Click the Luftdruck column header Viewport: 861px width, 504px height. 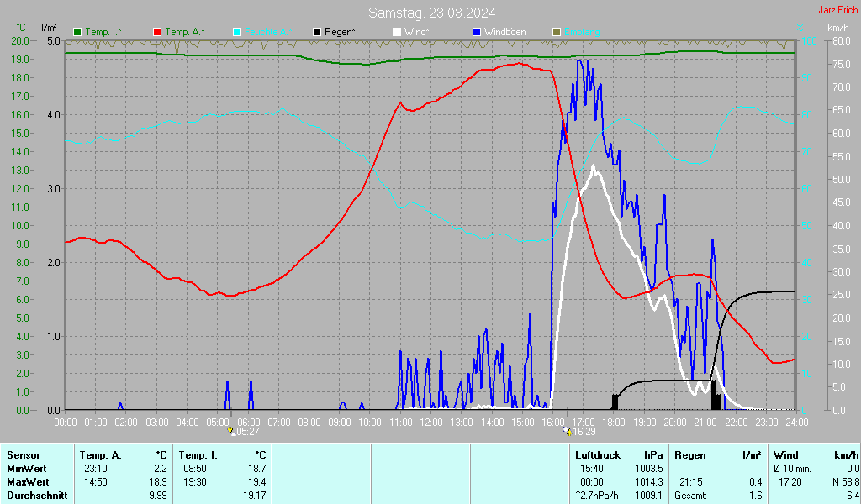(x=598, y=455)
